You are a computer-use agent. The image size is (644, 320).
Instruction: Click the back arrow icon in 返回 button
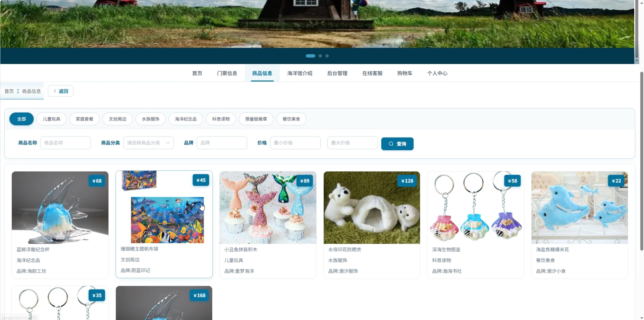point(55,91)
